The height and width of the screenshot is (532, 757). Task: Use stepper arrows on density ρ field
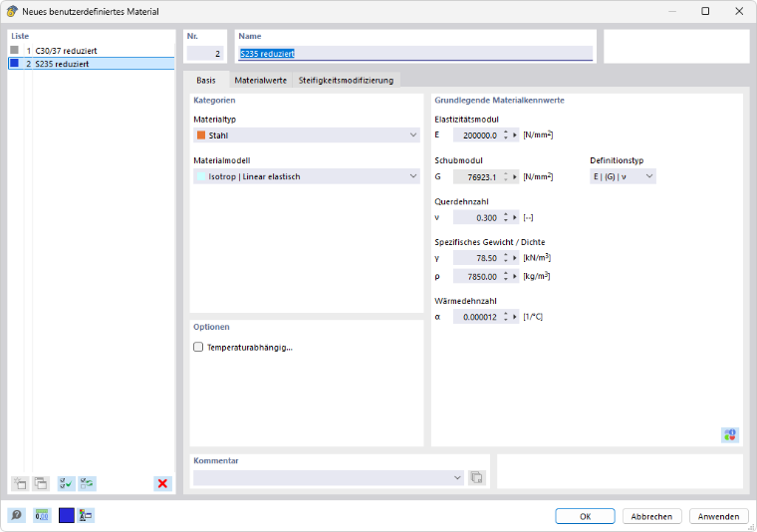505,276
